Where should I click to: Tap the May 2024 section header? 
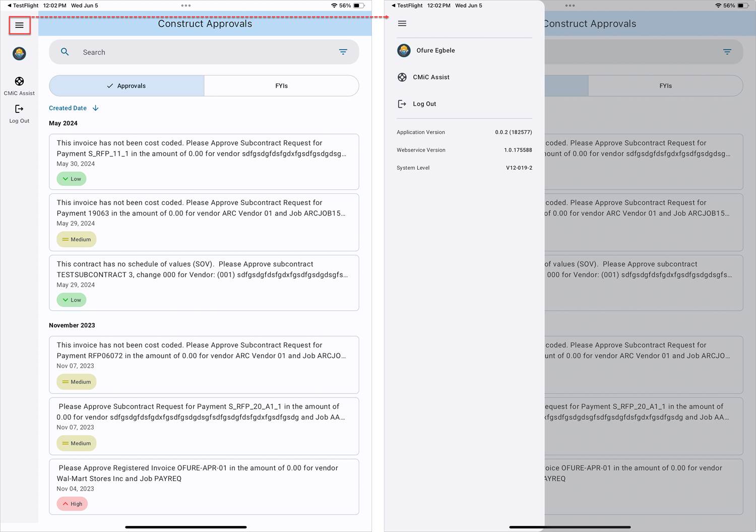(63, 123)
